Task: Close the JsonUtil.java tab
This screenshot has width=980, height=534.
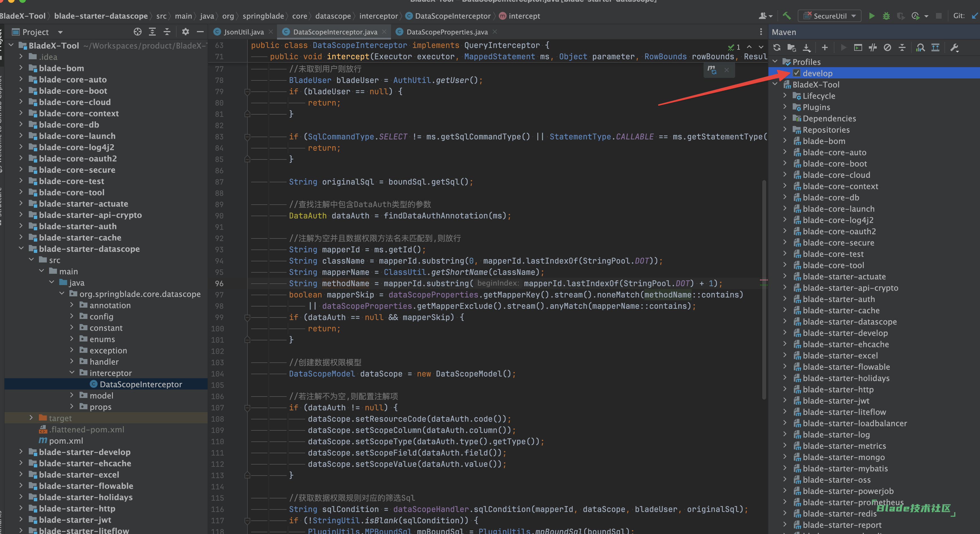Action: 271,32
